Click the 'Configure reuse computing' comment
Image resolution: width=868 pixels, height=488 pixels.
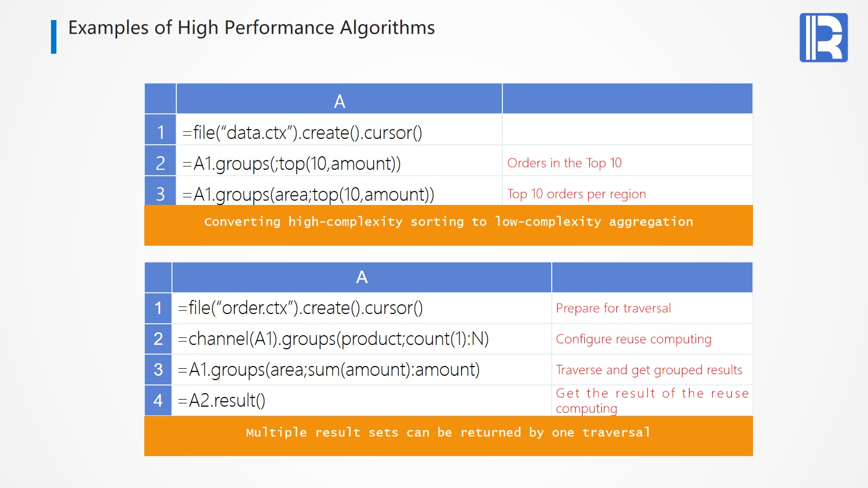pyautogui.click(x=633, y=339)
